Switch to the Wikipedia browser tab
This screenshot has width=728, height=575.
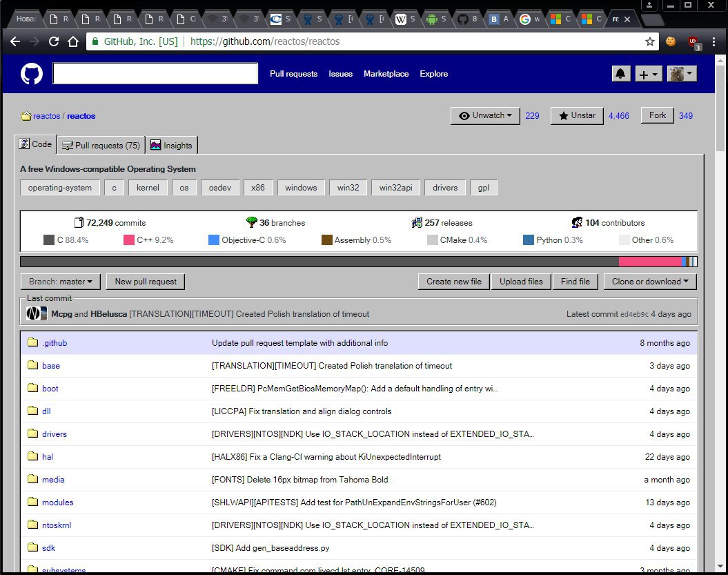pos(404,19)
